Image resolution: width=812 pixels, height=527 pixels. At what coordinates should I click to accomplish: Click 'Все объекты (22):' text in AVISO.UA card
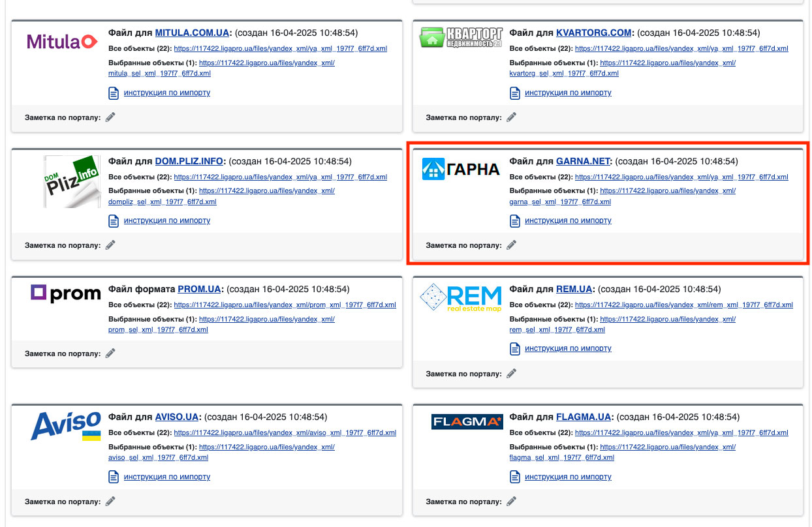pos(140,432)
